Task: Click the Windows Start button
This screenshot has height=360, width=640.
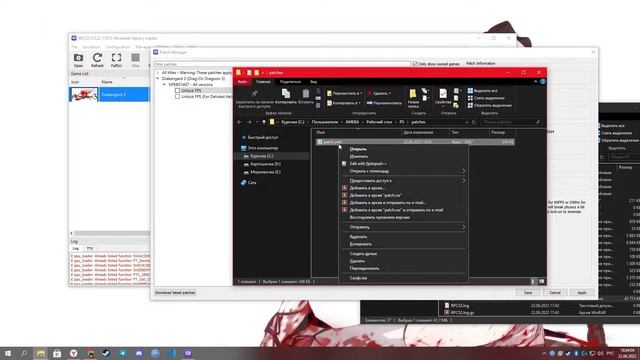Action: tap(7, 353)
